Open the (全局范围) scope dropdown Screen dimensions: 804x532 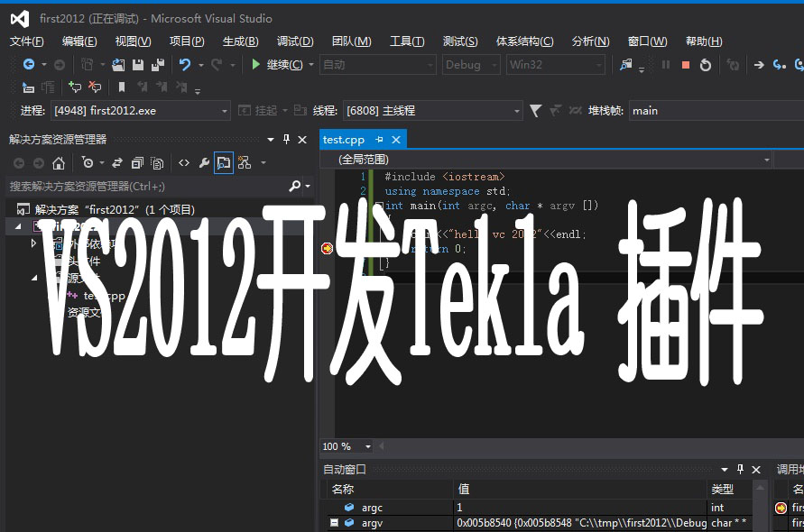[546, 160]
